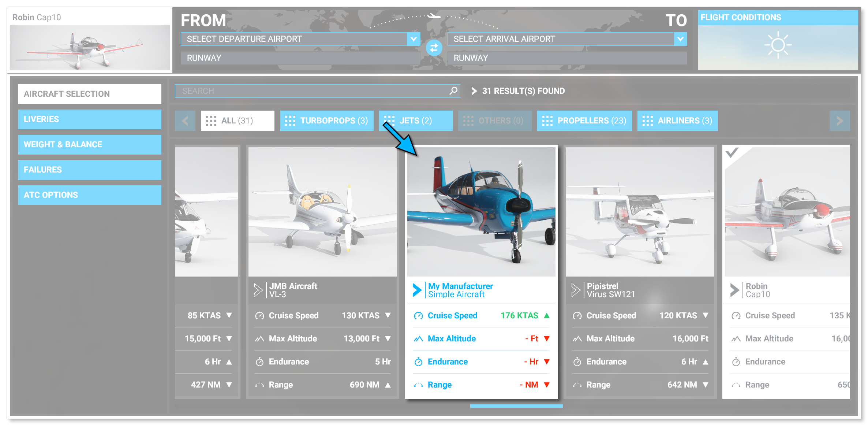The height and width of the screenshot is (426, 868).
Task: Select the PROPELLERS (23) category tab
Action: point(584,121)
